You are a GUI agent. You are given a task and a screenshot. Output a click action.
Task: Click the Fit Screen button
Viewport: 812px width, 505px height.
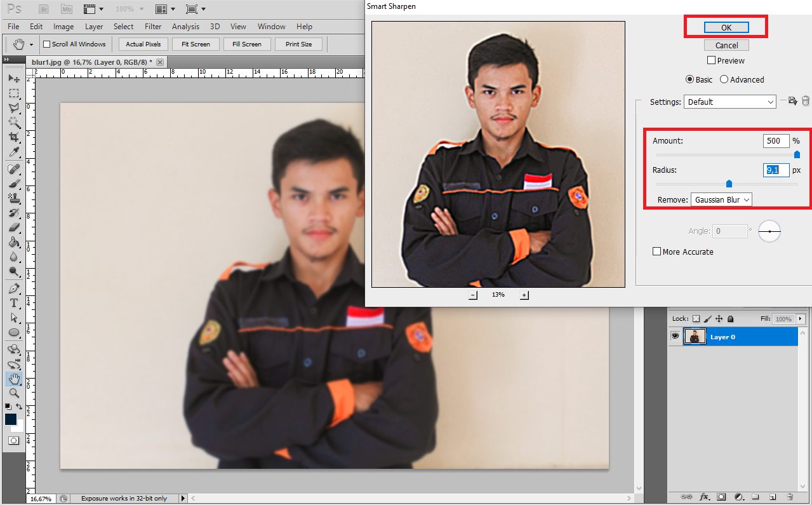coord(196,44)
